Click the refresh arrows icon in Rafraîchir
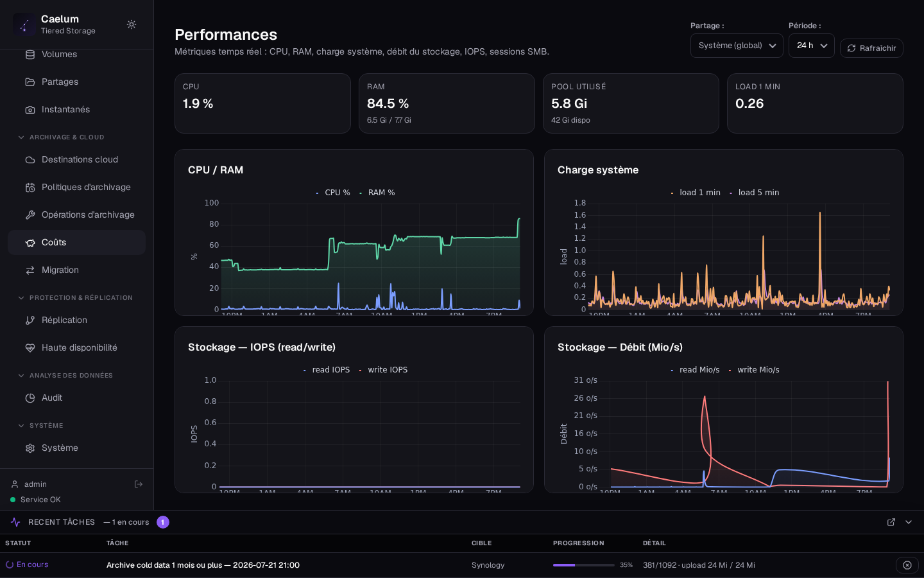The height and width of the screenshot is (578, 924). pyautogui.click(x=851, y=48)
